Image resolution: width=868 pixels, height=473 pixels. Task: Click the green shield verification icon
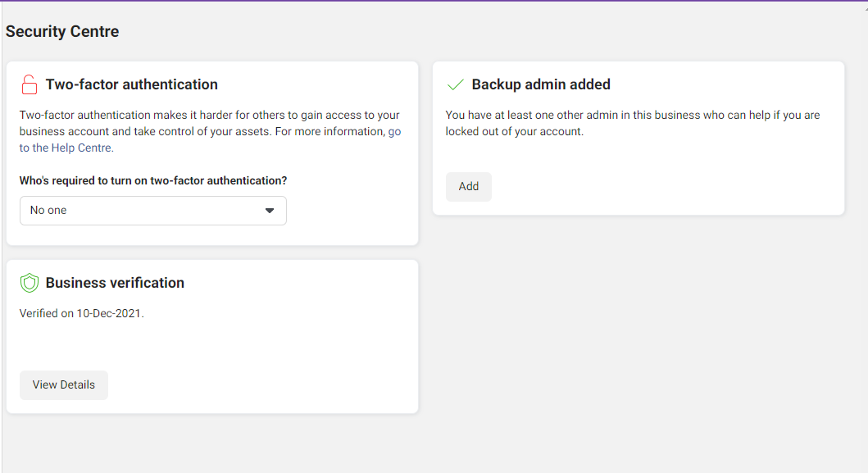(30, 283)
